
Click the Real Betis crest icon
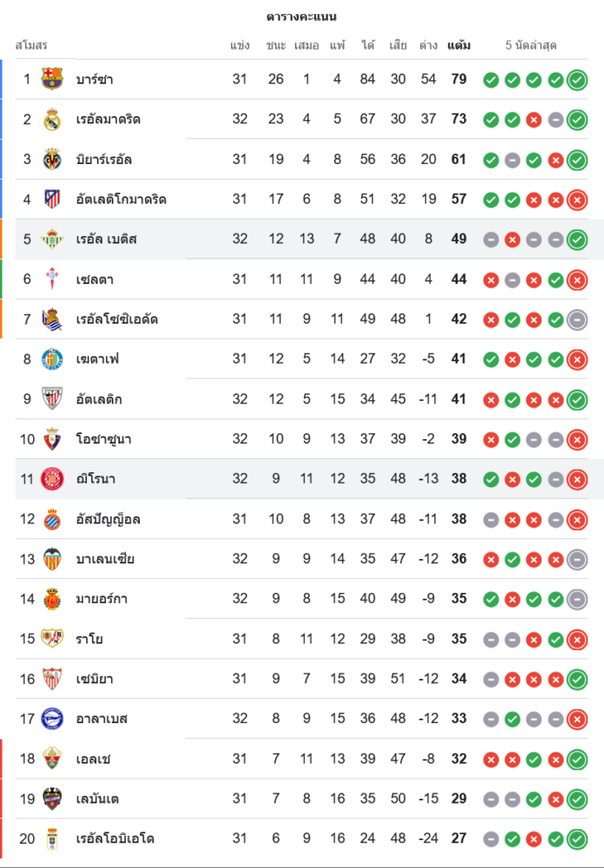coord(52,239)
